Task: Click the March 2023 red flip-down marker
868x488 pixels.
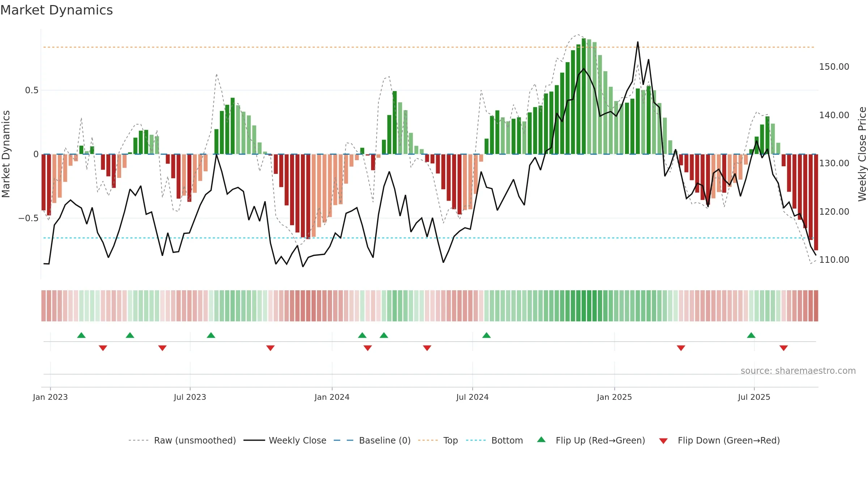Action: (103, 348)
